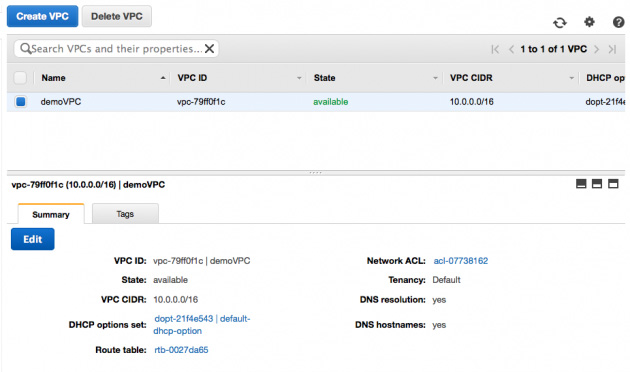Click the green available state cell

pos(331,102)
